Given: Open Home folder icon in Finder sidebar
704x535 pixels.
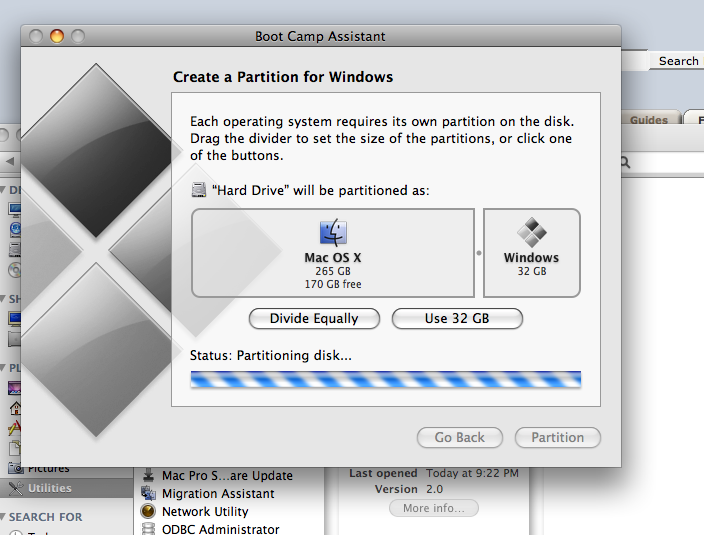Looking at the screenshot, I should [x=15, y=408].
